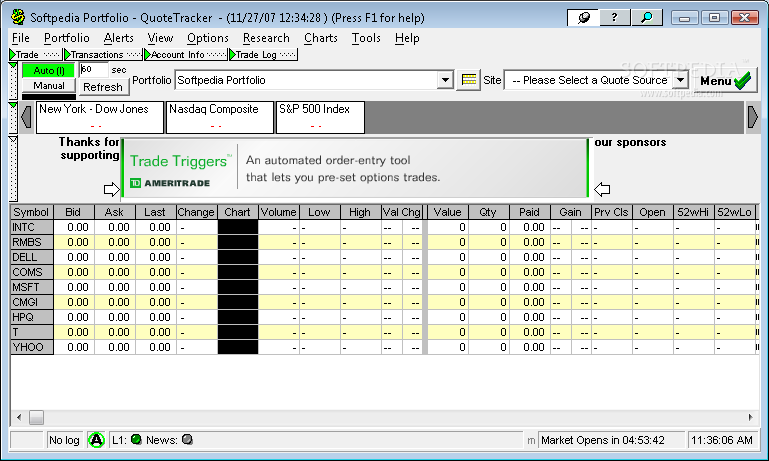The width and height of the screenshot is (769, 461).
Task: Click the chat bubble icon in title bar
Action: (583, 18)
